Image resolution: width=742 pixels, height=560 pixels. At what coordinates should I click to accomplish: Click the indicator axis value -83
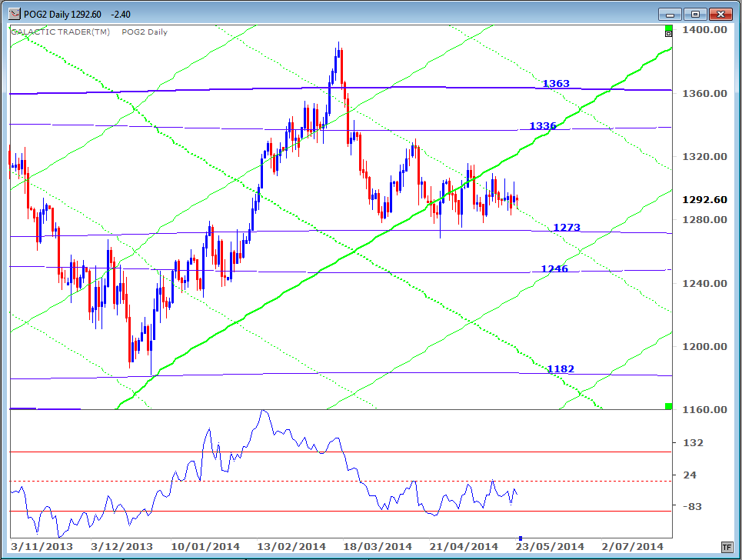click(x=692, y=506)
